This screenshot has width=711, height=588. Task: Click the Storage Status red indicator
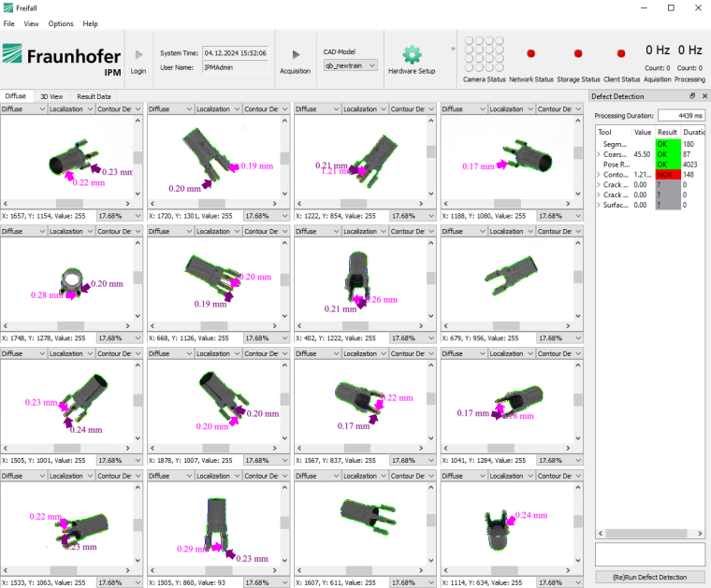(x=578, y=54)
